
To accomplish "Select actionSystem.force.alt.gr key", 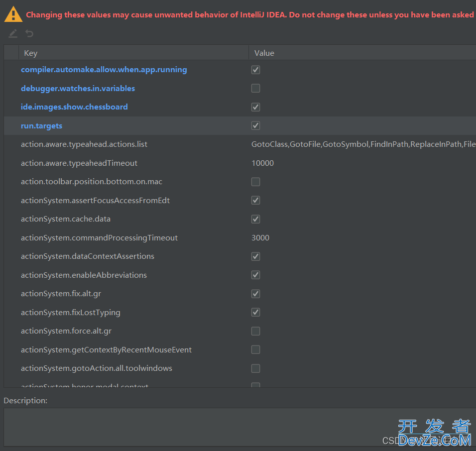I will 66,331.
